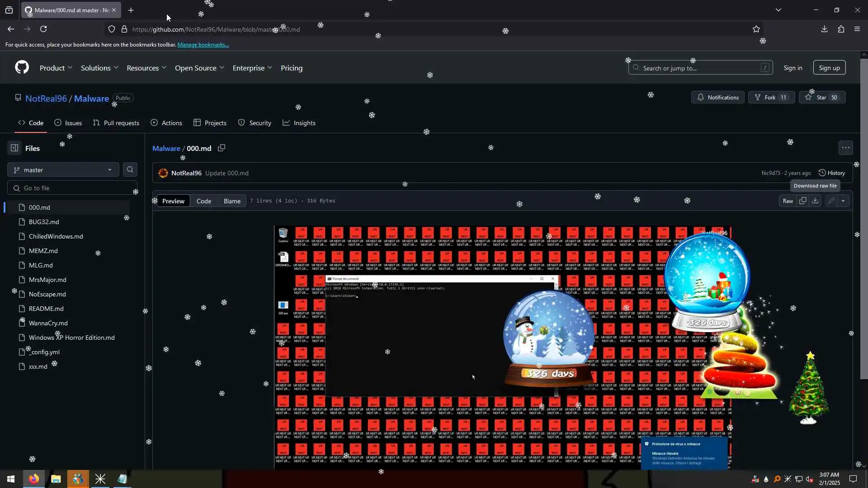This screenshot has width=868, height=488.
Task: Click the file search magnifier icon
Action: pos(130,170)
